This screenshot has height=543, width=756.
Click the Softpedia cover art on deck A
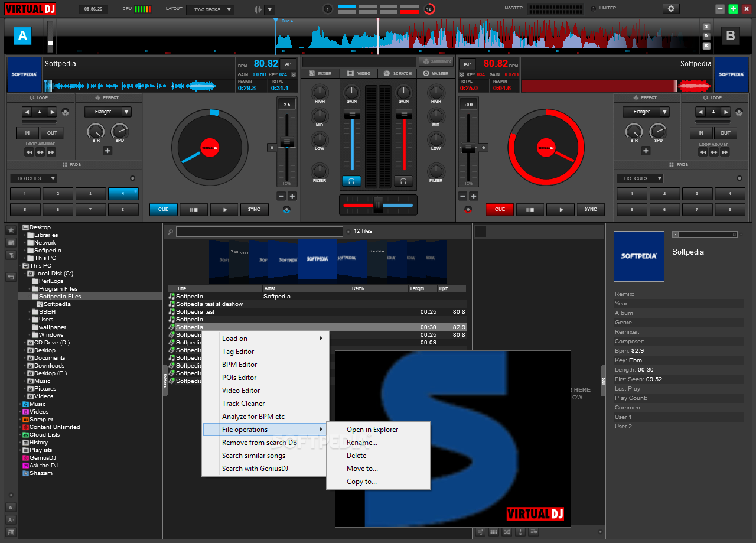point(24,74)
